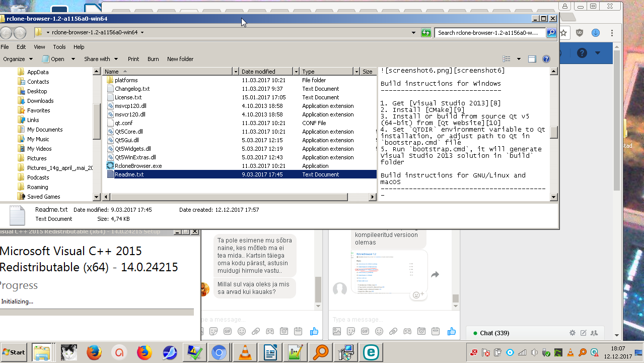Open the Type column filter dropdown
The width and height of the screenshot is (644, 363).
pos(357,72)
